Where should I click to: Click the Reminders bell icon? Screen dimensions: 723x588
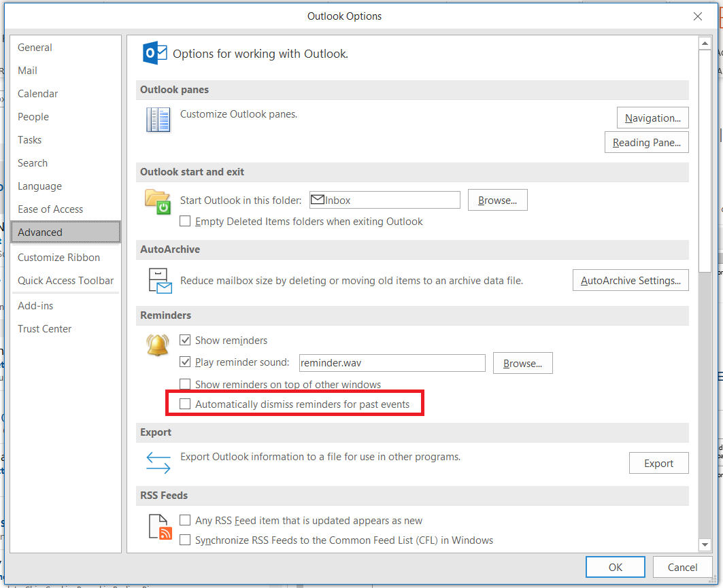point(157,345)
